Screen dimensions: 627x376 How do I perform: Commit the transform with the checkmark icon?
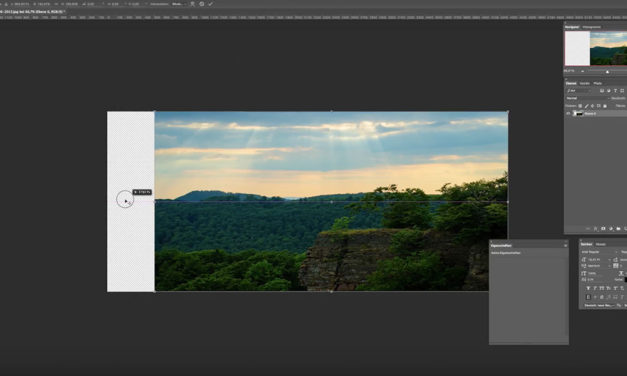pos(210,4)
